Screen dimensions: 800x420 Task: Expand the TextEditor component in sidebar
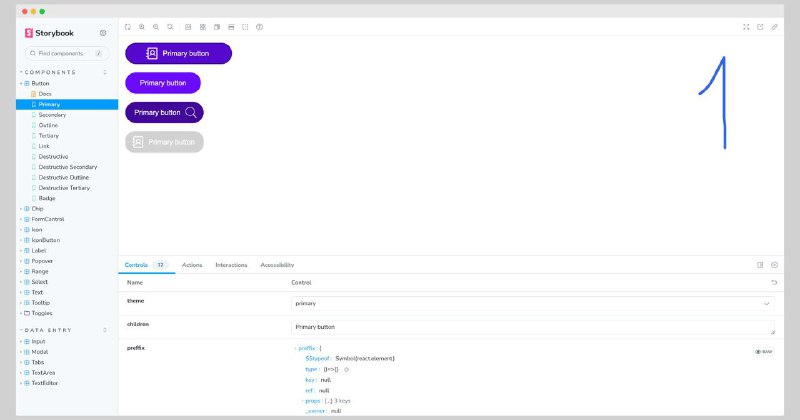pyautogui.click(x=44, y=383)
